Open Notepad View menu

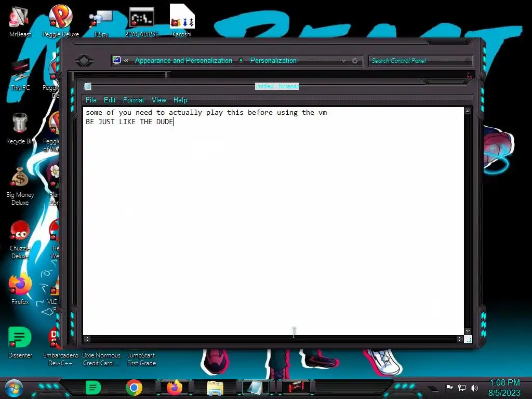point(159,100)
